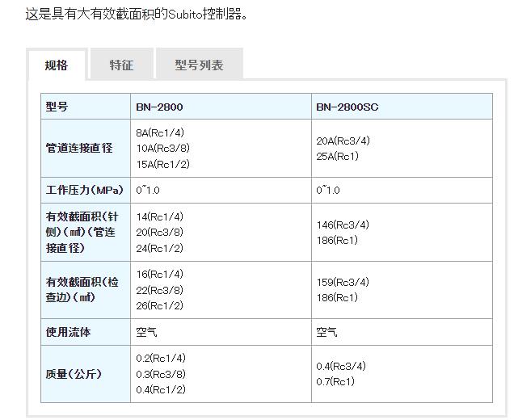Click the 管道连接直径 row label
Viewport: 518px width, 420px height.
pyautogui.click(x=79, y=149)
